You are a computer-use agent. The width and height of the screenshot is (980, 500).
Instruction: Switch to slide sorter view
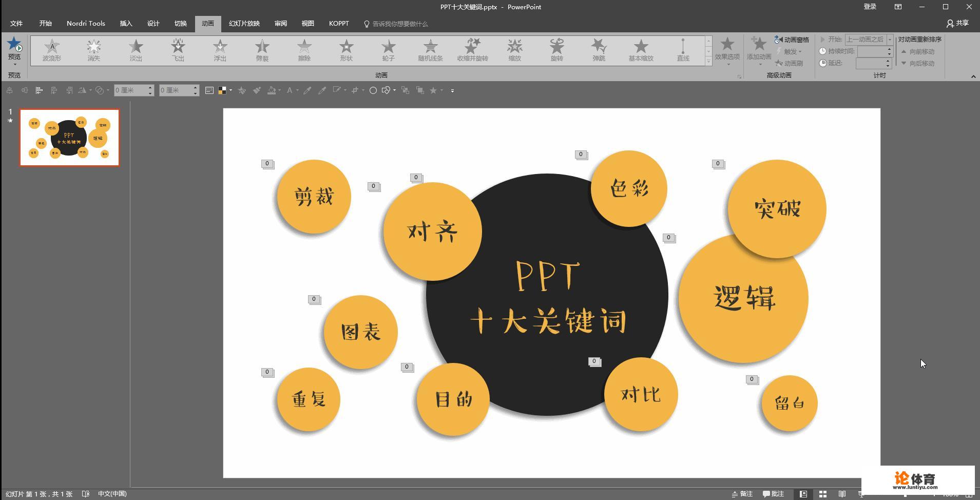(823, 494)
